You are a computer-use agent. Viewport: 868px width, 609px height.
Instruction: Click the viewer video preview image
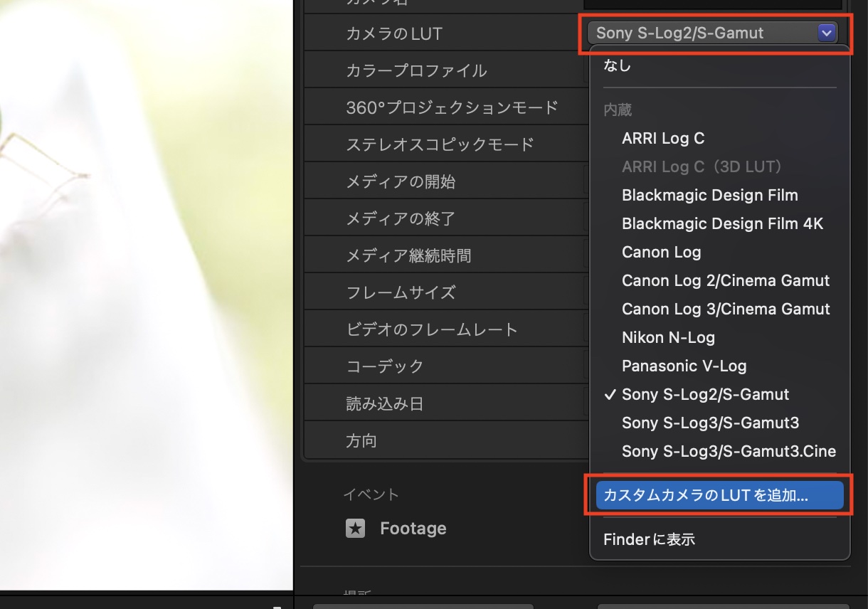147,295
